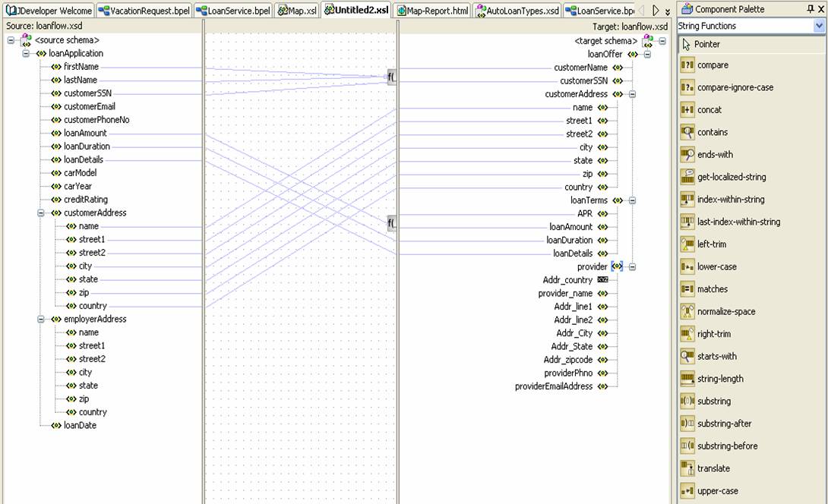Select the source customerEmail element
Viewport: 828px width, 504px height.
(89, 106)
